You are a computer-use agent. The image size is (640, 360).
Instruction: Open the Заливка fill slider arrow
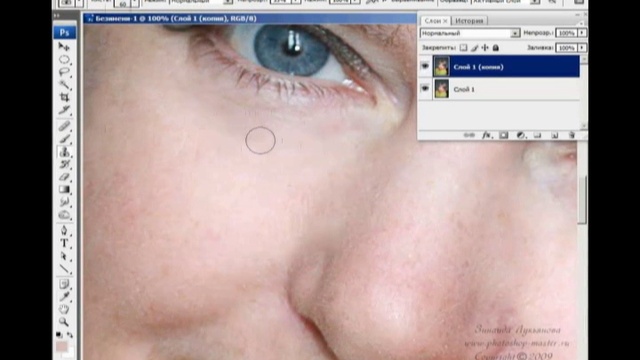pyautogui.click(x=582, y=48)
